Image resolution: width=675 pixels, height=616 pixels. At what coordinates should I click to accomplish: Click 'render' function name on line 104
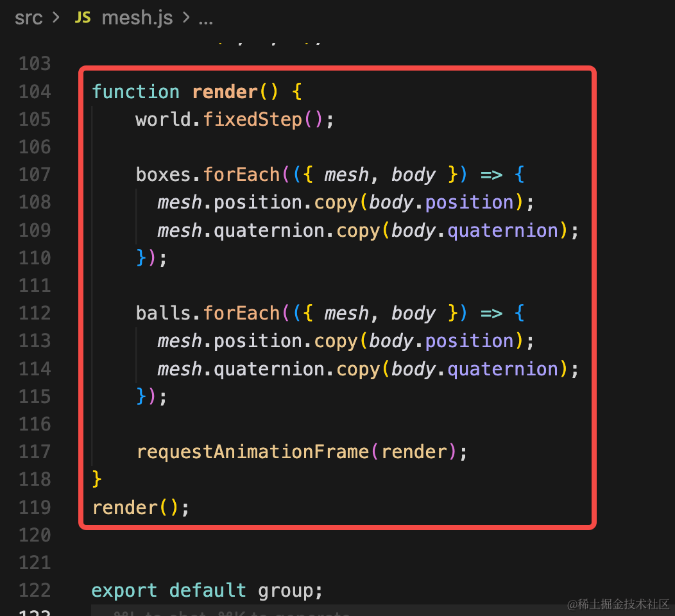point(225,92)
